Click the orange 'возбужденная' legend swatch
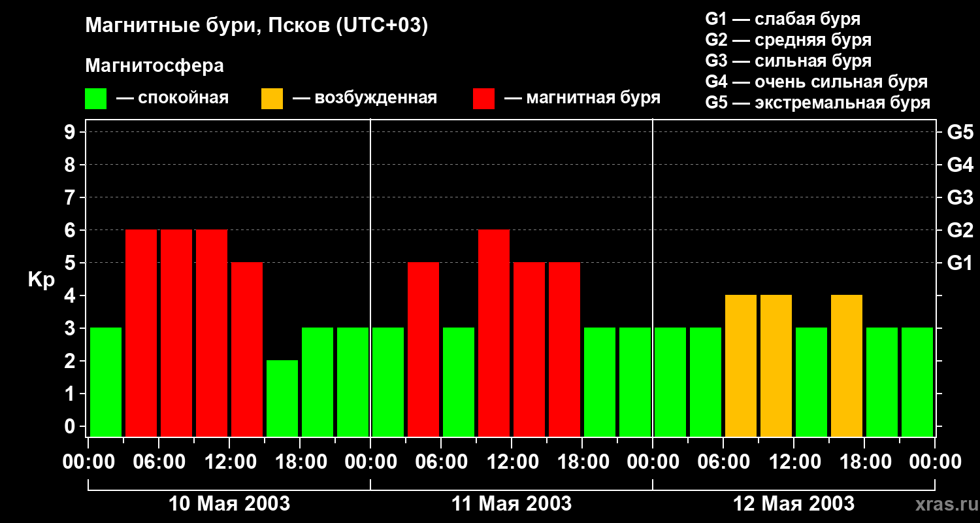 (x=272, y=99)
